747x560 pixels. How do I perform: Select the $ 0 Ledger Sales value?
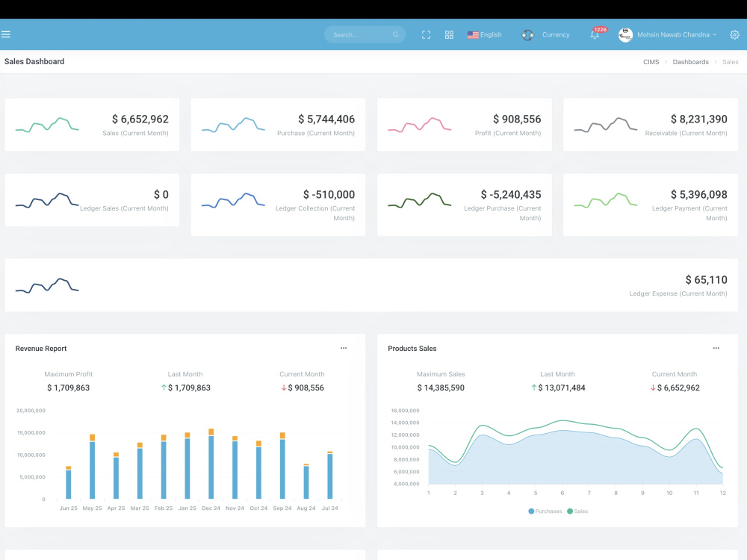(x=161, y=195)
